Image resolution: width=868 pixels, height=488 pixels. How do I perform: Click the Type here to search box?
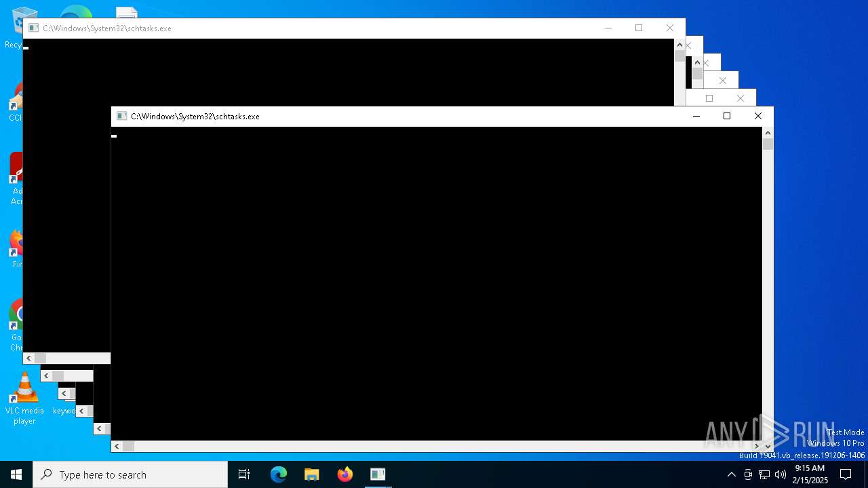130,474
